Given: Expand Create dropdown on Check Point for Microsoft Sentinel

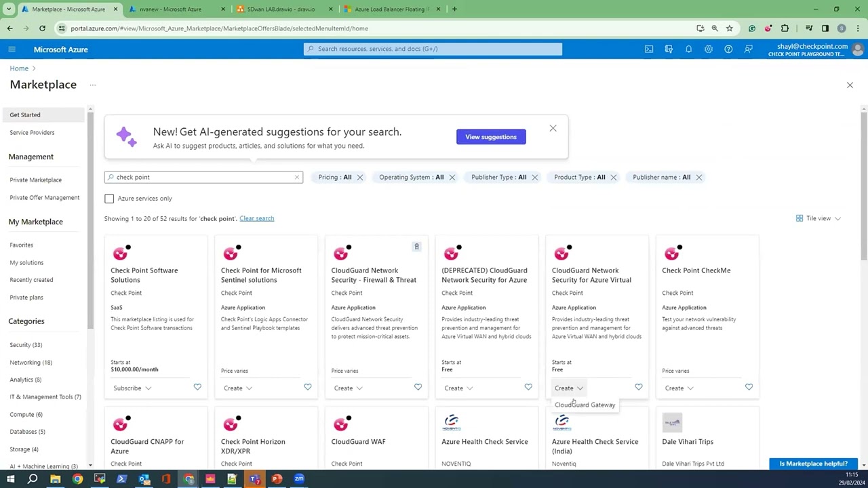Looking at the screenshot, I should (238, 388).
